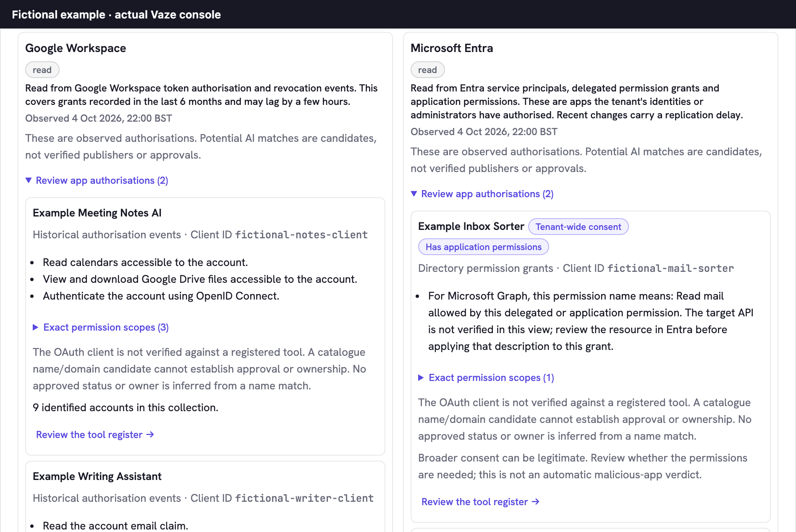
Task: Click 'View and download Google Drive files' item
Action: click(x=200, y=279)
